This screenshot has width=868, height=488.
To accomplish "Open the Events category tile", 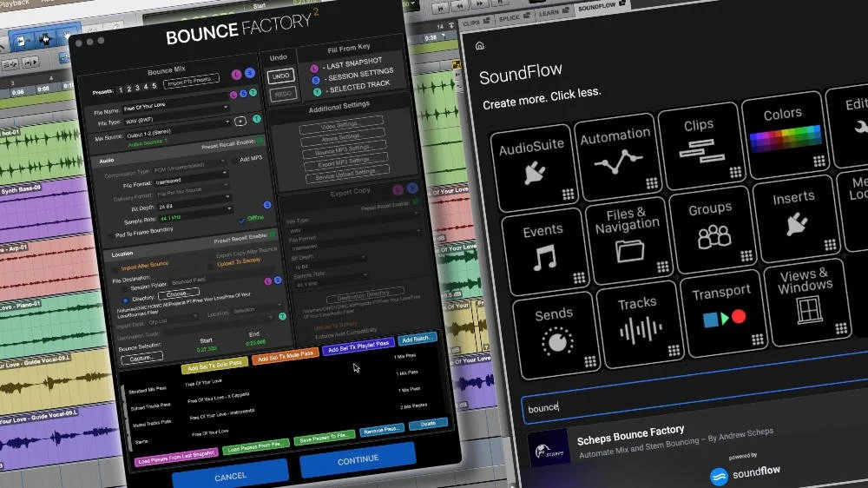I will click(544, 250).
